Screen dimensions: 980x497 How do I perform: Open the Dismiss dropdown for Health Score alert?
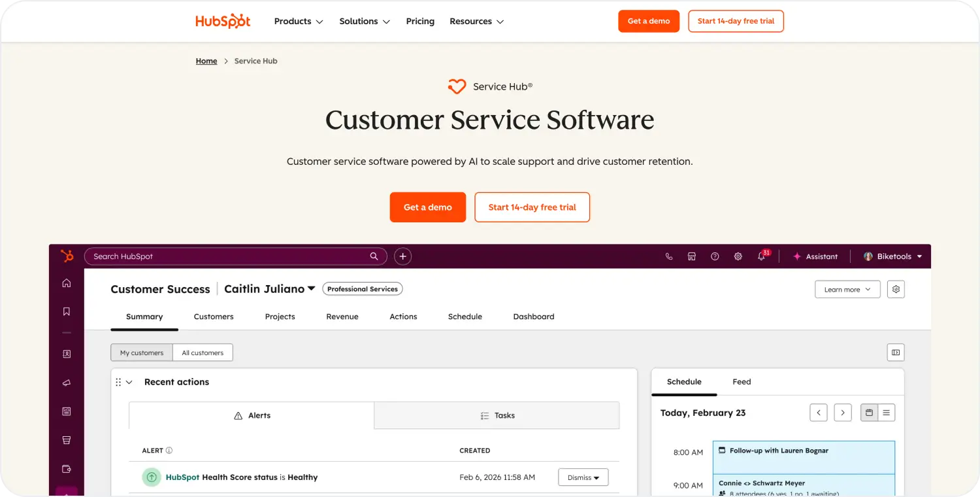pos(583,477)
